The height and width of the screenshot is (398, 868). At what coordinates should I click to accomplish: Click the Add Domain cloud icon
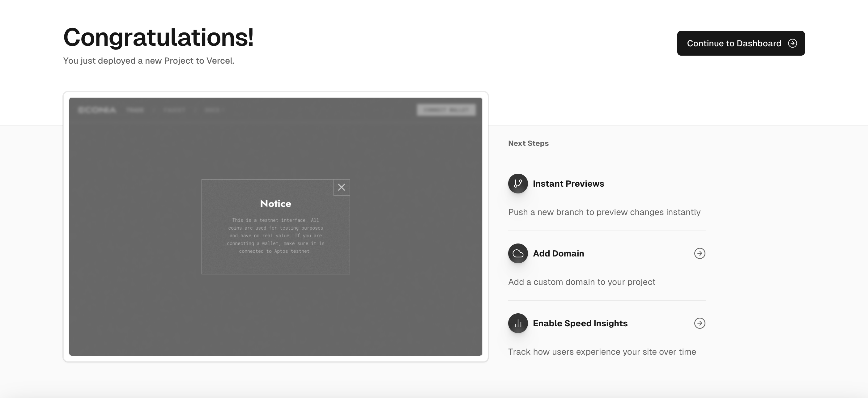click(518, 253)
